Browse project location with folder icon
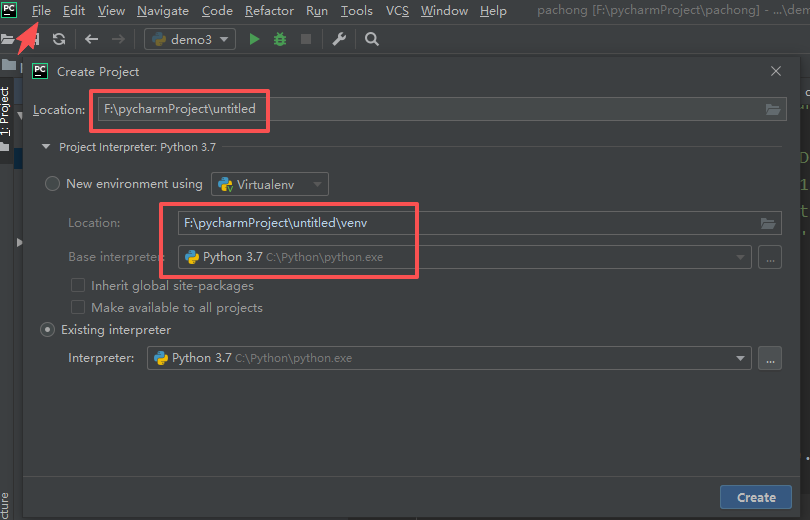Image resolution: width=810 pixels, height=520 pixels. coord(773,109)
